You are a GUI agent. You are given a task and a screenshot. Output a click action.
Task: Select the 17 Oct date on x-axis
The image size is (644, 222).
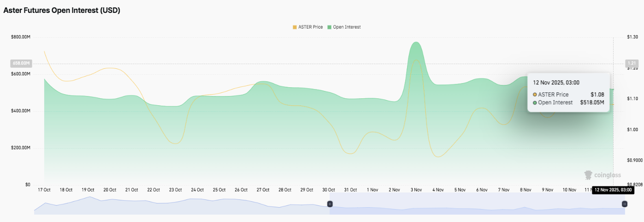44,190
